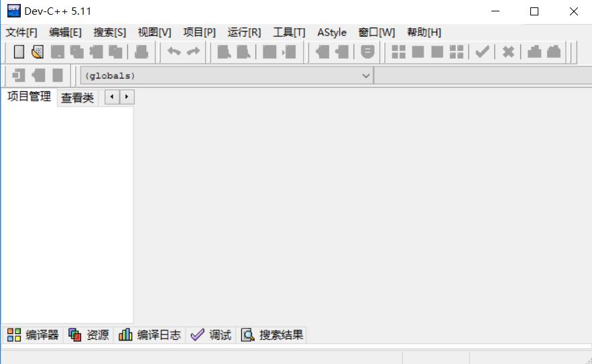Open the 项目[P] menu
This screenshot has width=592, height=364.
tap(199, 32)
